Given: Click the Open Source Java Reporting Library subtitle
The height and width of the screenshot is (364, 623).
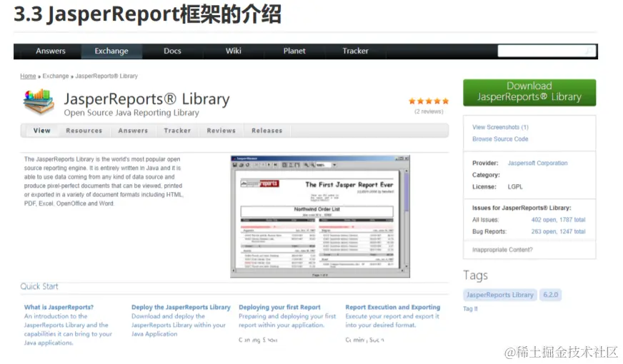Looking at the screenshot, I should point(131,113).
